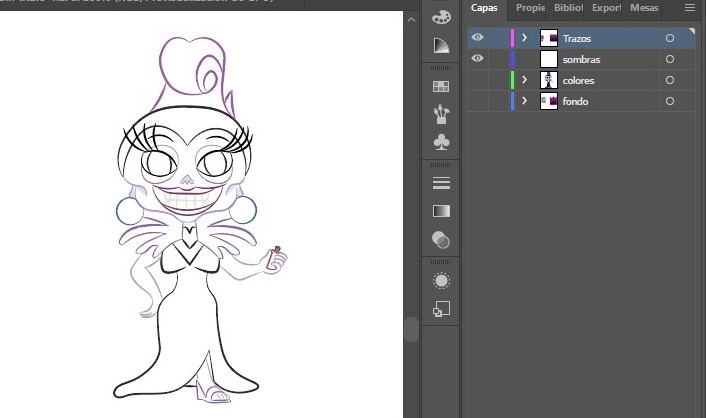
Task: Click the left earring circle on the artwork
Action: coord(130,211)
